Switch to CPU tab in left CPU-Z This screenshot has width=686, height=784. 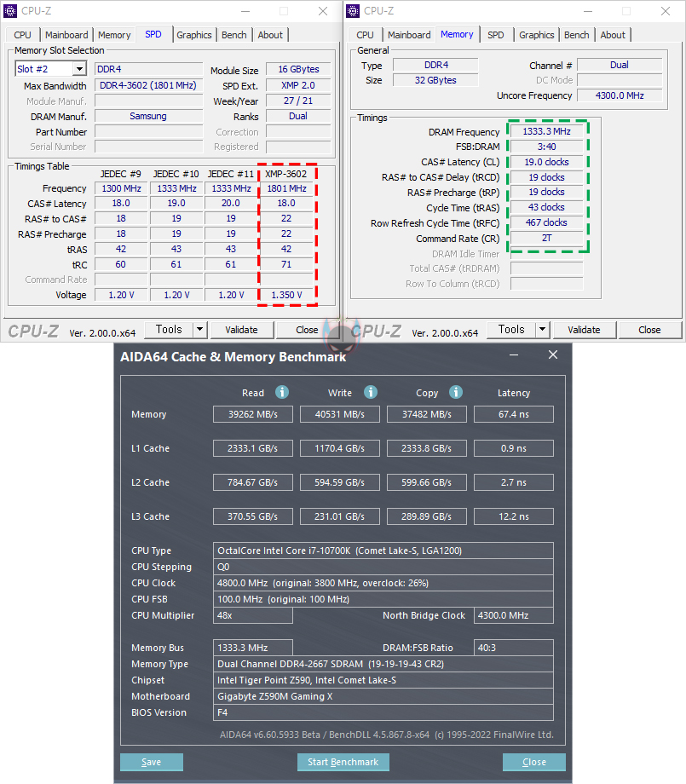coord(22,35)
